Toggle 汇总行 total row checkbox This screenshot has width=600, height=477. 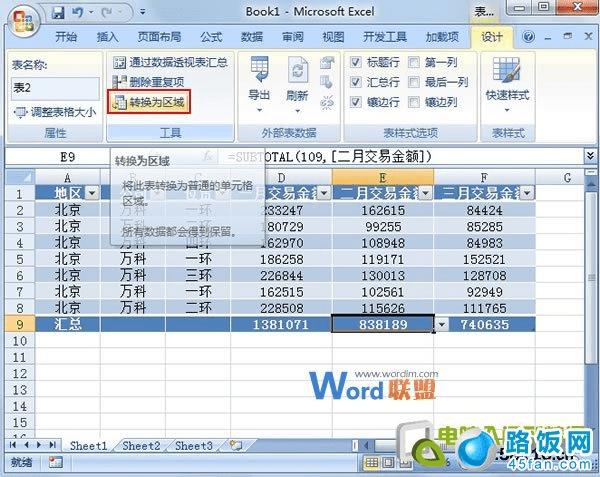tap(356, 82)
